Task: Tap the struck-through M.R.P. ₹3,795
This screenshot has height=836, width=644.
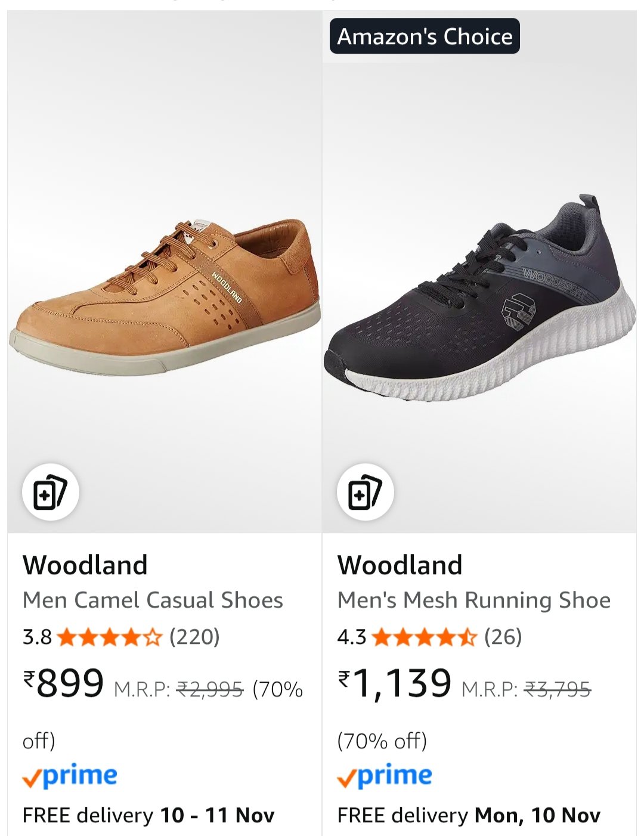Action: pyautogui.click(x=557, y=690)
